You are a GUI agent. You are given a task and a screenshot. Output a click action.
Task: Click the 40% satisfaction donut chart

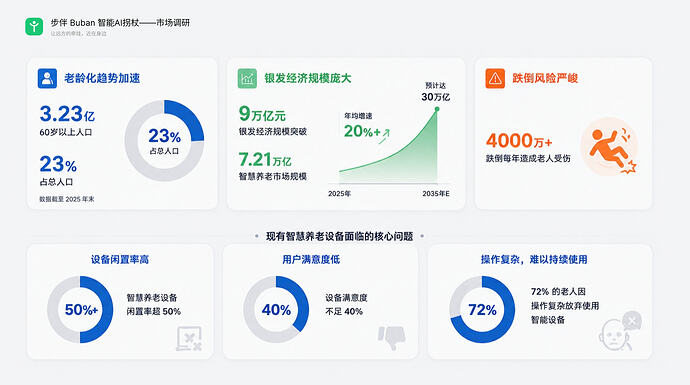point(276,309)
